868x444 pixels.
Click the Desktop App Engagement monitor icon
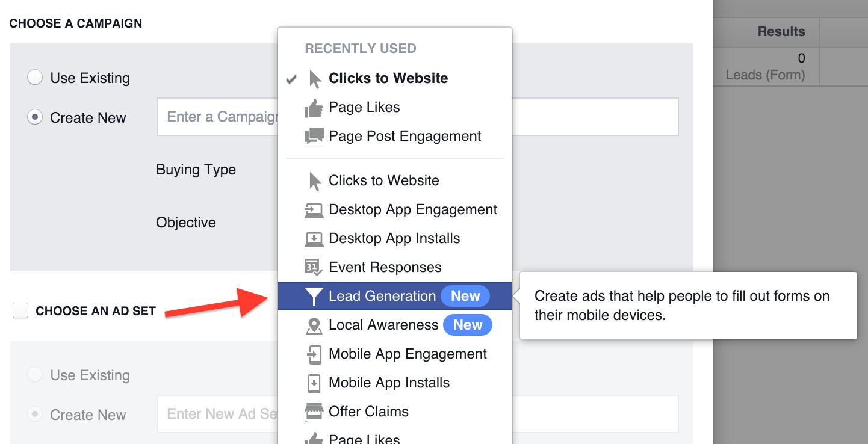click(x=314, y=209)
